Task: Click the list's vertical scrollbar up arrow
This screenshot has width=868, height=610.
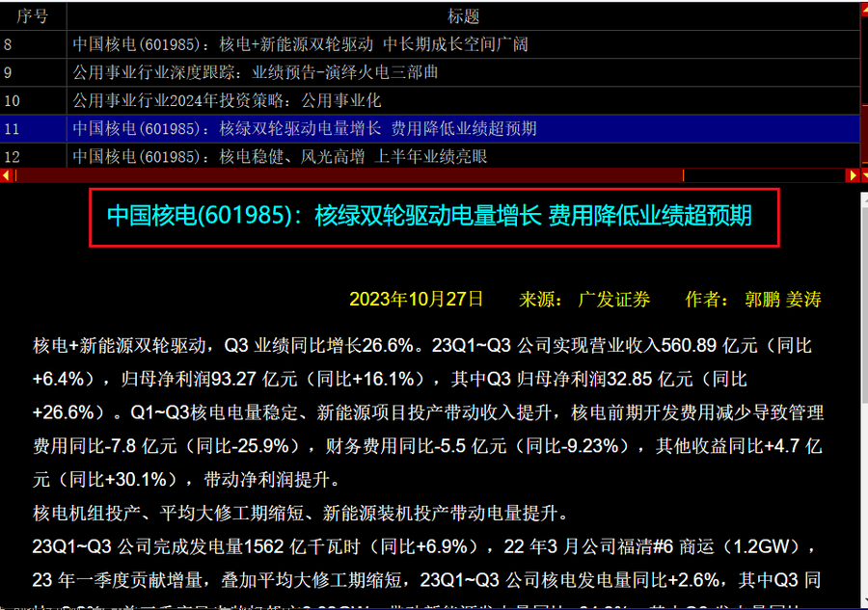Action: click(x=863, y=11)
